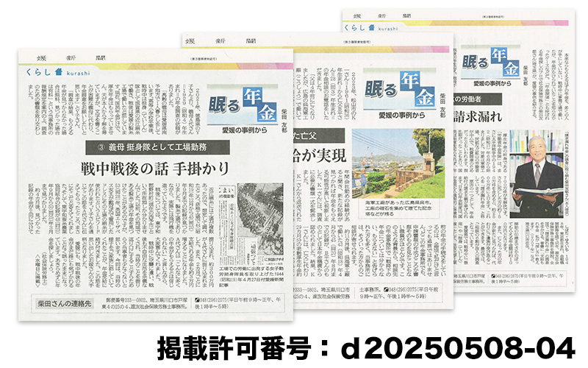Screen dimensions: 588x368
Task: Open the portrait of the man holding a binder
Action: [x=537, y=174]
